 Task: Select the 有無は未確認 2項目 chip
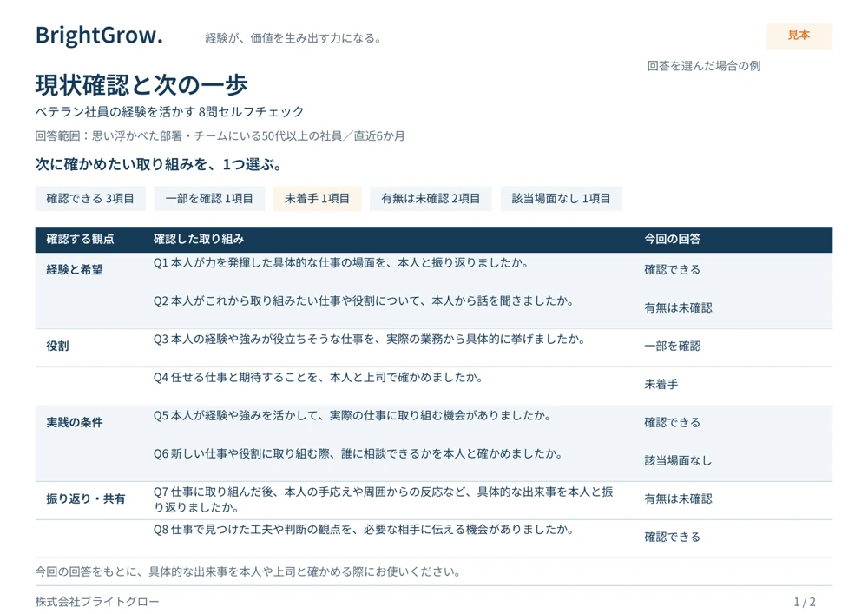coord(431,199)
